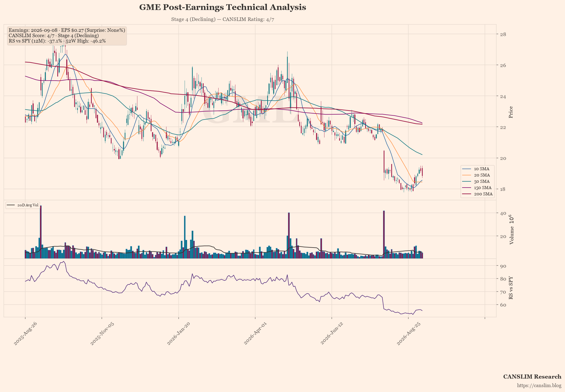Screen dimensions: 565x392
Task: Click the RS tick label 90
Action: [503, 266]
